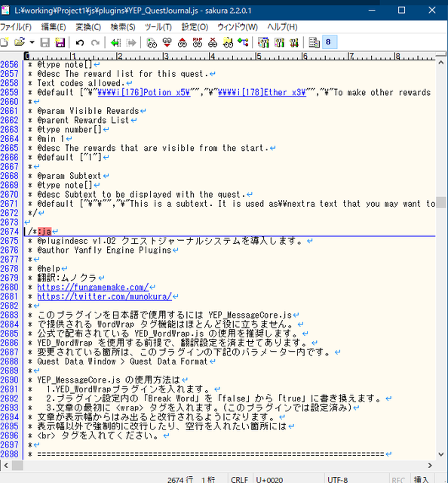Image resolution: width=448 pixels, height=483 pixels.
Task: Click the REC indicator in status bar
Action: [x=398, y=480]
